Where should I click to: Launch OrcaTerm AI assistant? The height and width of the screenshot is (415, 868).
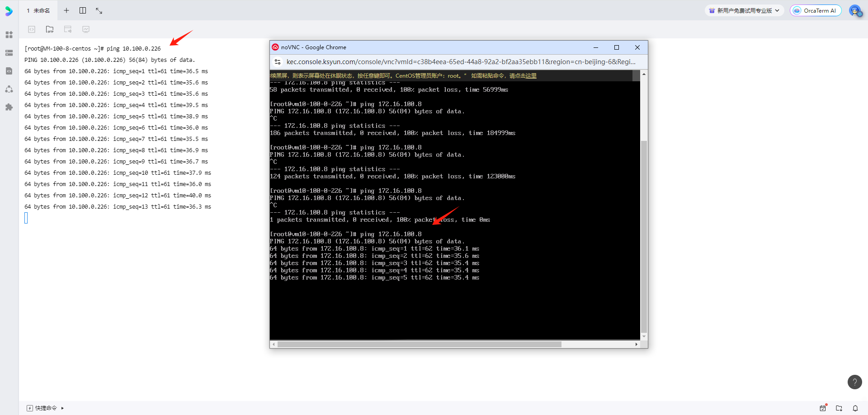(816, 10)
